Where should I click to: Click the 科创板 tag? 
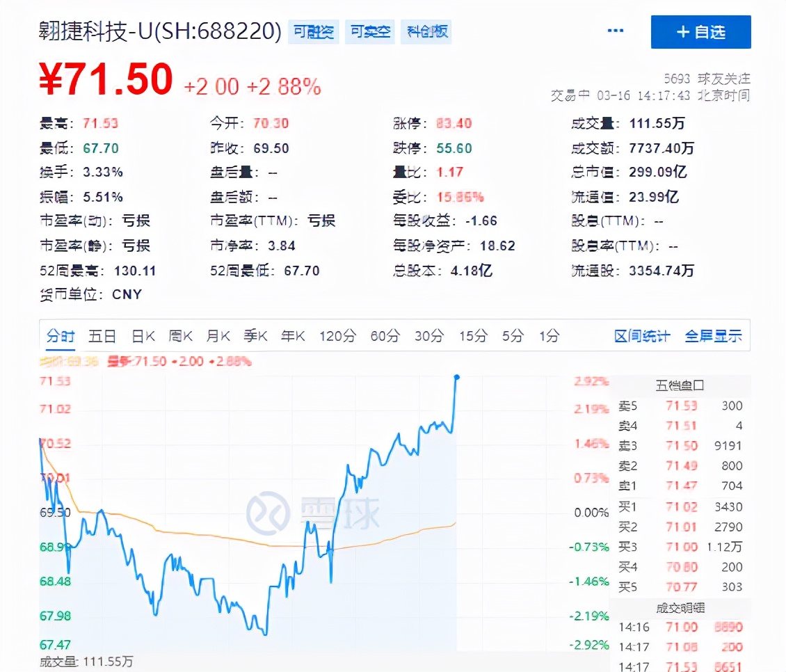(x=426, y=32)
